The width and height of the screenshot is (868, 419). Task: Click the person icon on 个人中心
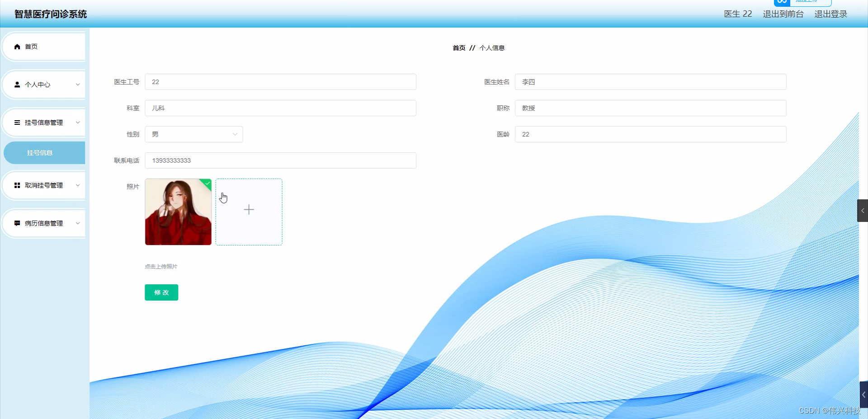pyautogui.click(x=17, y=84)
